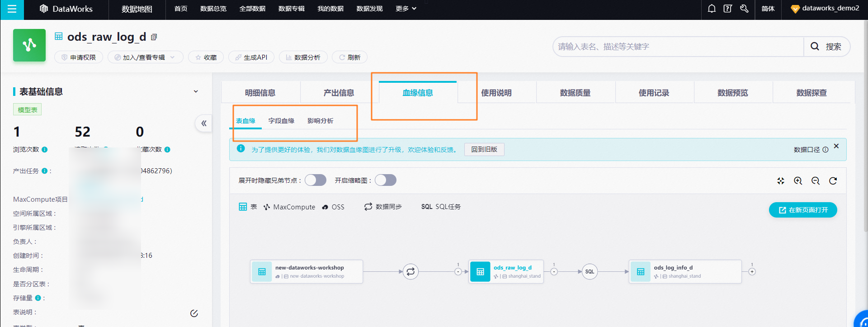This screenshot has height=327, width=868.
Task: Refresh the lineage graph
Action: (x=833, y=181)
